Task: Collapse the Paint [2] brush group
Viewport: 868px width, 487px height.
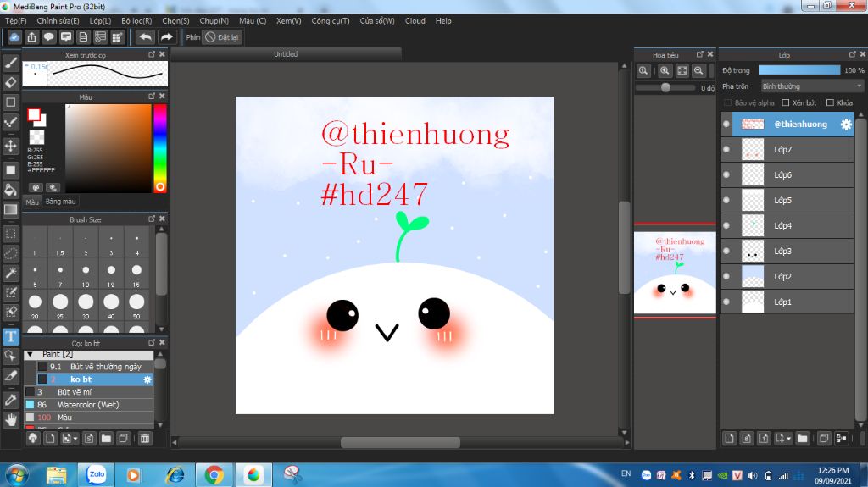Action: (x=31, y=354)
